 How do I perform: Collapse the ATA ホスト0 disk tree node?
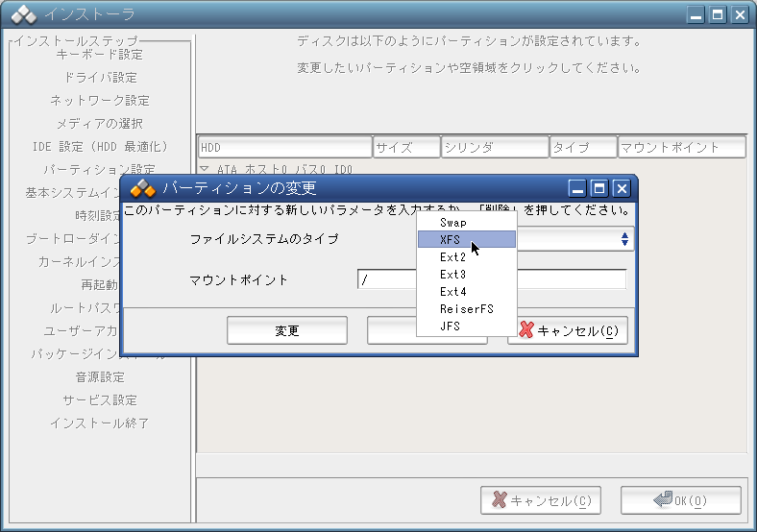pos(205,170)
